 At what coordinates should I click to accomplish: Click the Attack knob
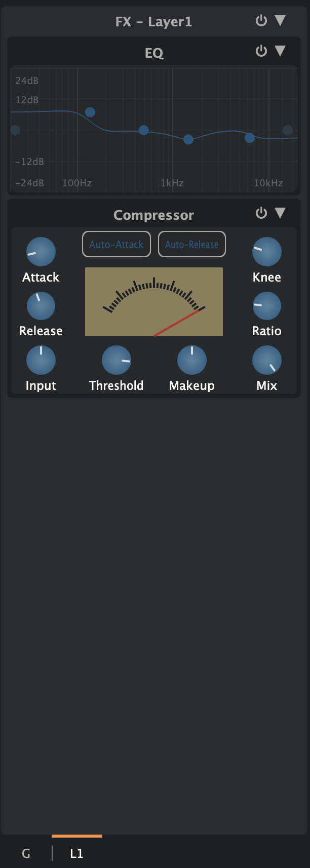(x=41, y=252)
